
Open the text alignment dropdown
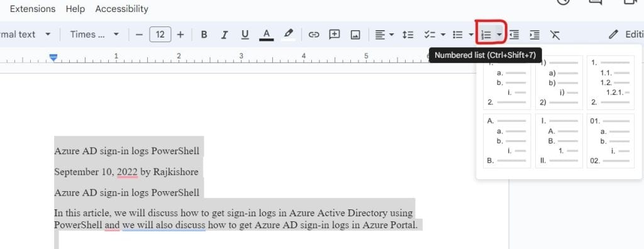[384, 35]
